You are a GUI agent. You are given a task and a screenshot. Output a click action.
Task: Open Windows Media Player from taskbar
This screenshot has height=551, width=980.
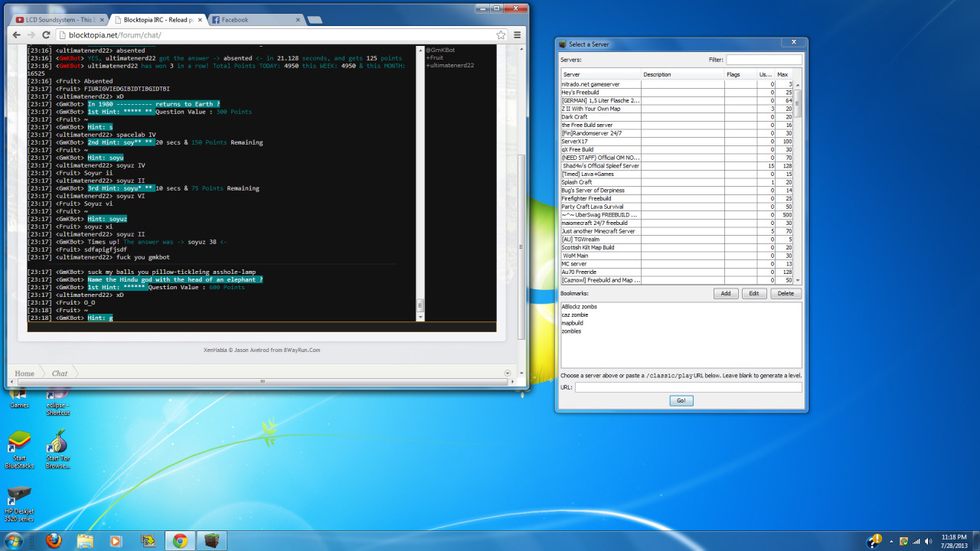tap(116, 541)
